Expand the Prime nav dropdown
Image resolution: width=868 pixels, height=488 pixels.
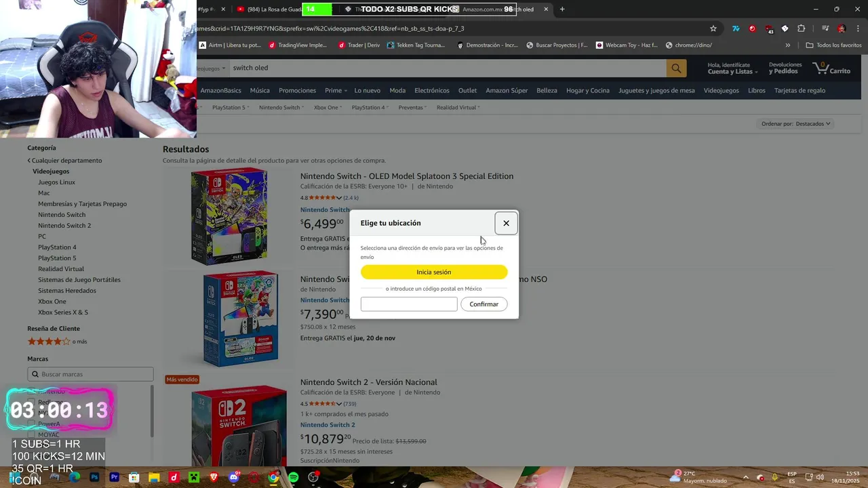(336, 90)
